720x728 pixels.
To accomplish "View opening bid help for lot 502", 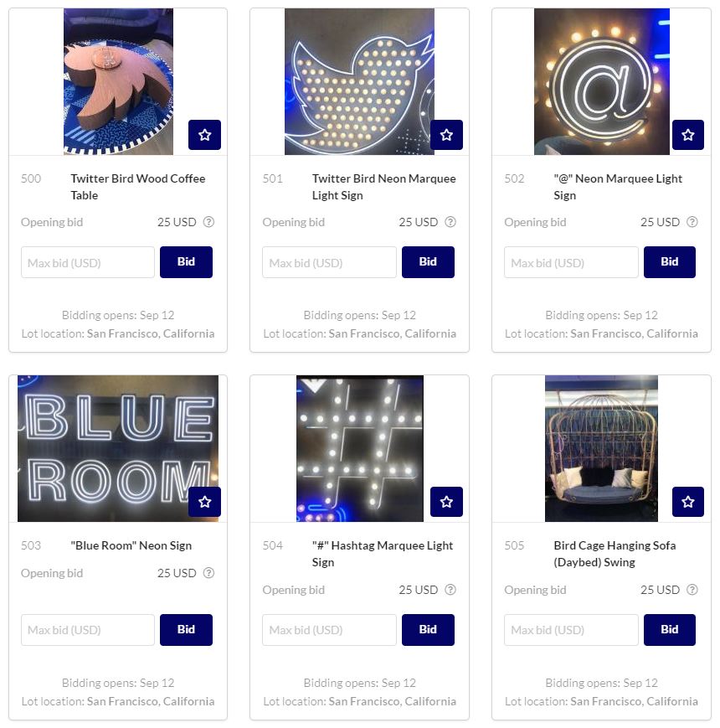I will [692, 222].
